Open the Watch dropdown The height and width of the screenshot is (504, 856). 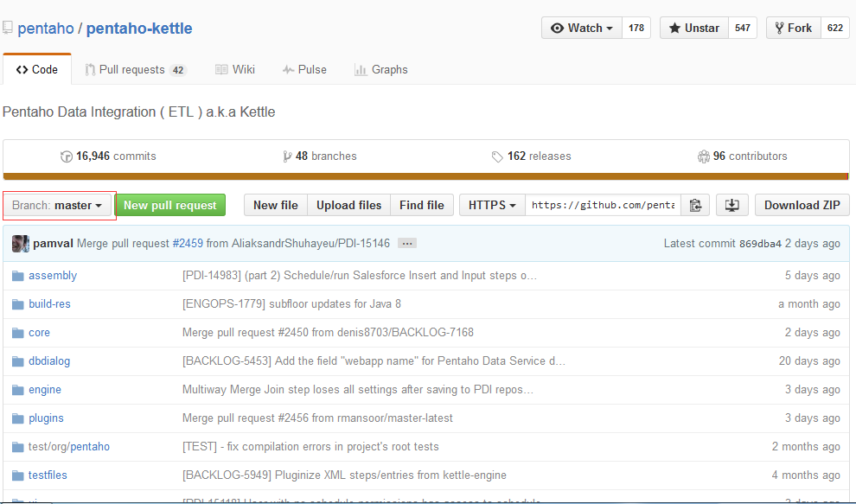pos(581,28)
